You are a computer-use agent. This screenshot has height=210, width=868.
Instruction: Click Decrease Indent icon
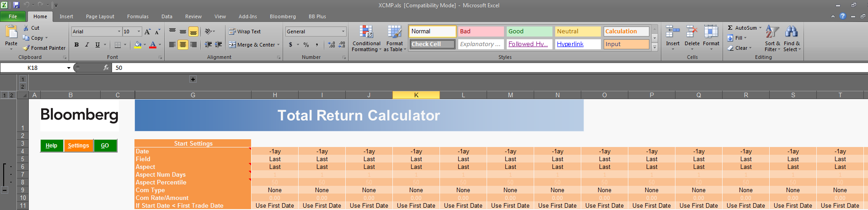point(209,45)
